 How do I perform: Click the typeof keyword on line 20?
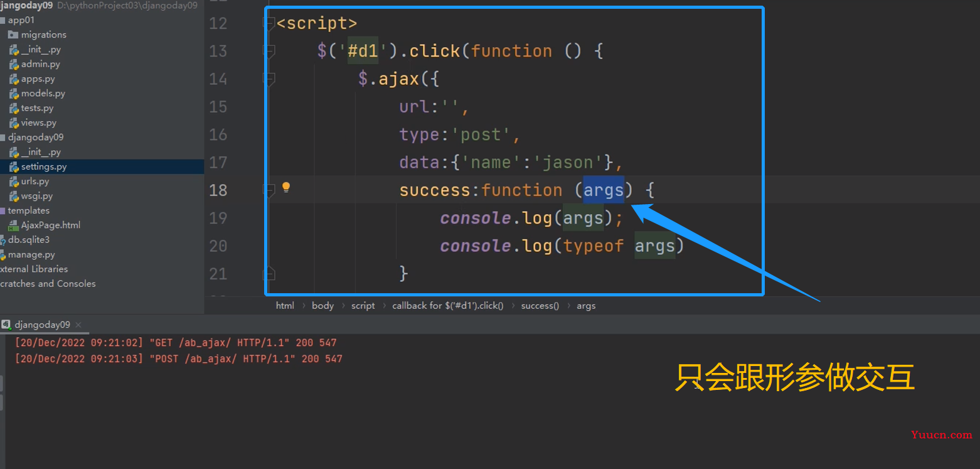pyautogui.click(x=594, y=246)
